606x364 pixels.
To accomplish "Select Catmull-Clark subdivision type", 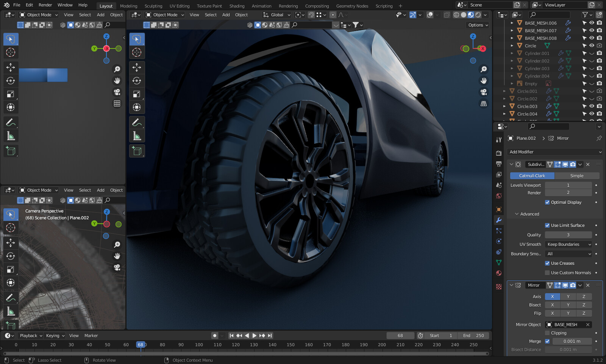I will tap(532, 176).
